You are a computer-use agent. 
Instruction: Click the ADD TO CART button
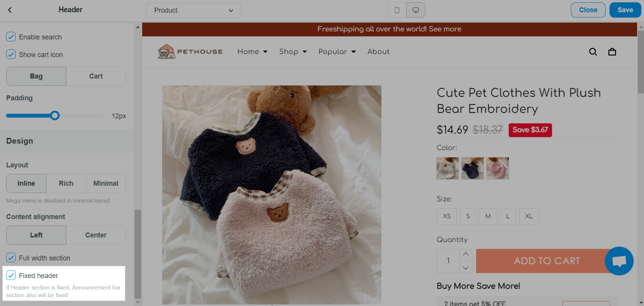point(546,261)
